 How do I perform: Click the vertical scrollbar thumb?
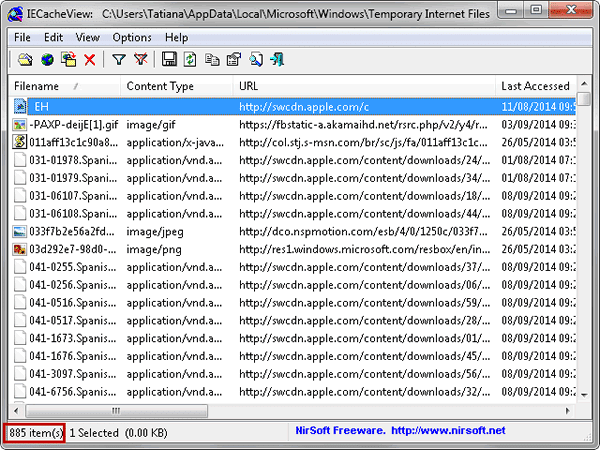click(584, 98)
